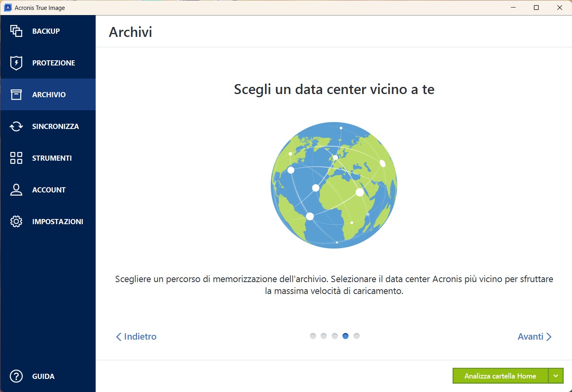Open the Impostazioni gear icon
The width and height of the screenshot is (572, 392).
(x=16, y=221)
